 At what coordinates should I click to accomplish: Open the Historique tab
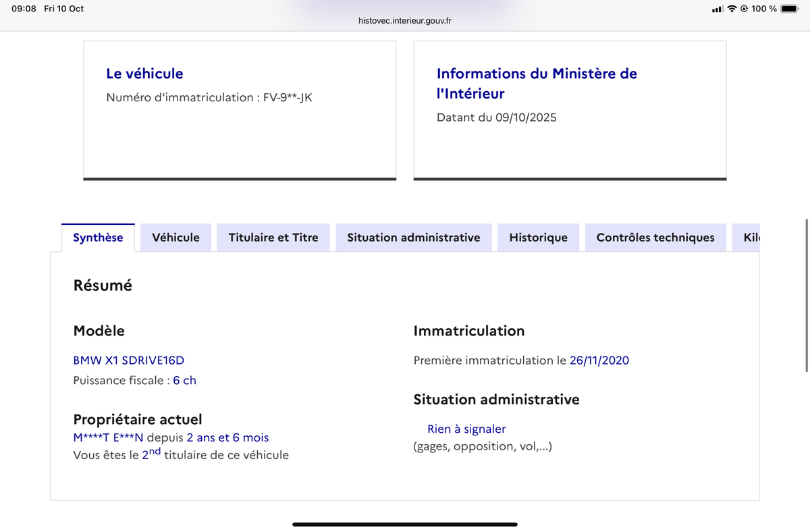[x=538, y=238]
